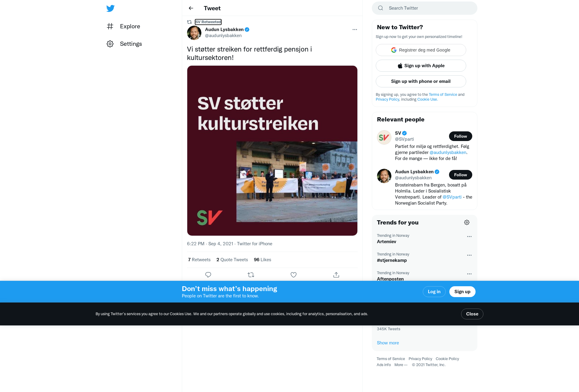The height and width of the screenshot is (392, 579).
Task: Click the Search Twitter field
Action: click(x=425, y=8)
